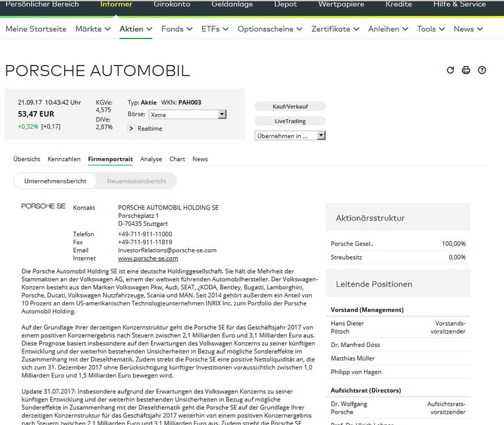The height and width of the screenshot is (425, 504).
Task: Click the print page icon
Action: point(466,70)
